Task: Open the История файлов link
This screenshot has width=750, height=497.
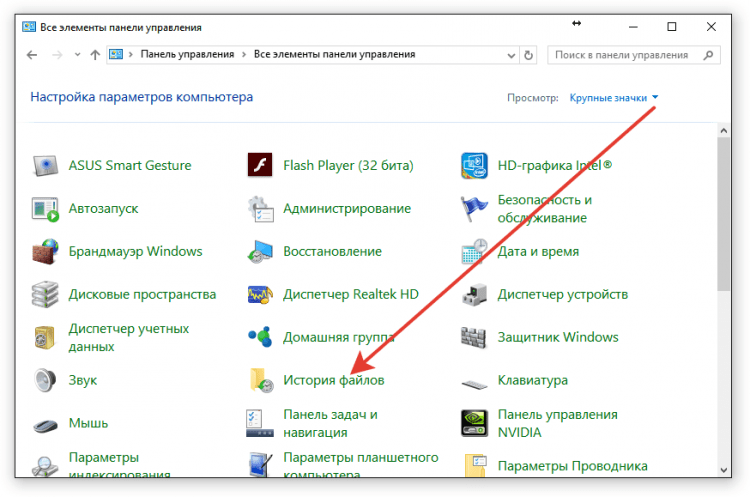Action: 334,380
